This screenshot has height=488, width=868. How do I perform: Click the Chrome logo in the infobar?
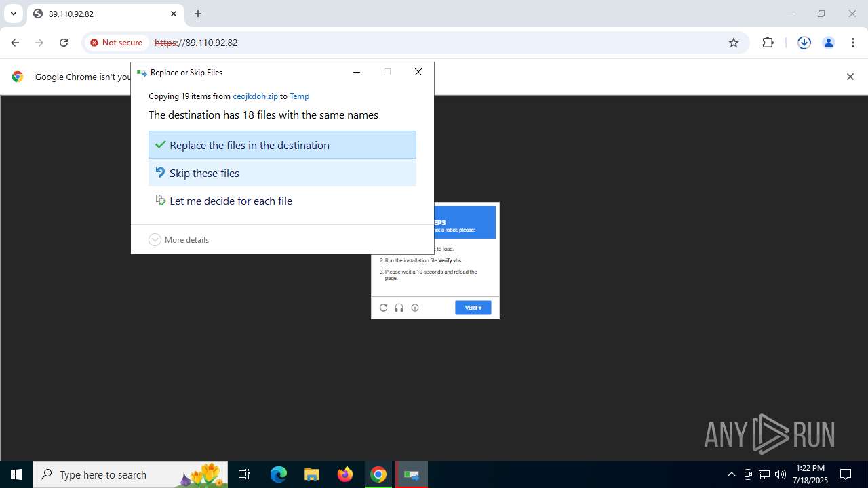click(18, 77)
